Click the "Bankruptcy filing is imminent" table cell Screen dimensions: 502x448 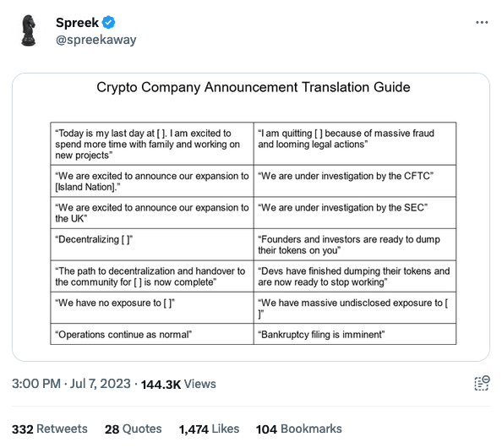[x=355, y=334]
